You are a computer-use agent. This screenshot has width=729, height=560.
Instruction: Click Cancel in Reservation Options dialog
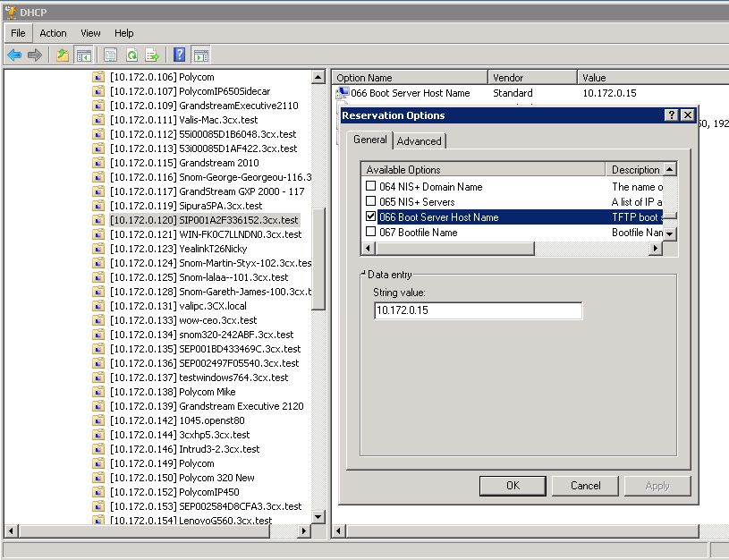click(585, 486)
